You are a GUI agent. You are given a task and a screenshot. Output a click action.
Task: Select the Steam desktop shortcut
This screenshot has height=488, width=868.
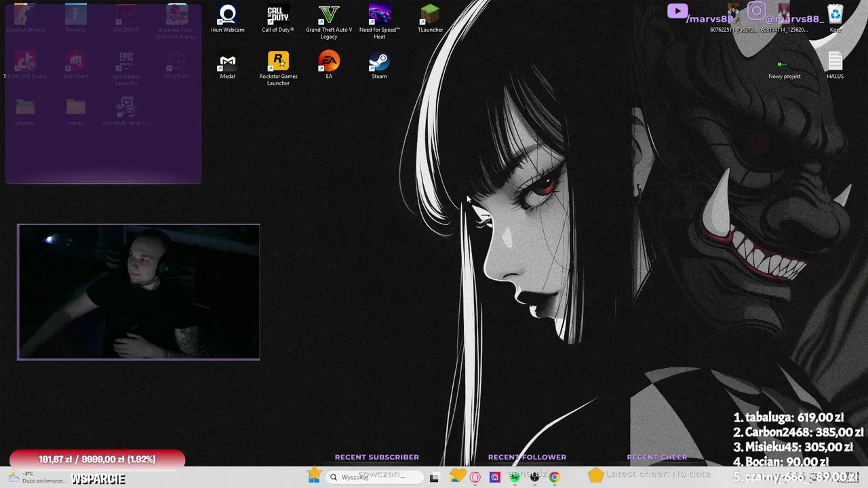[x=379, y=66]
